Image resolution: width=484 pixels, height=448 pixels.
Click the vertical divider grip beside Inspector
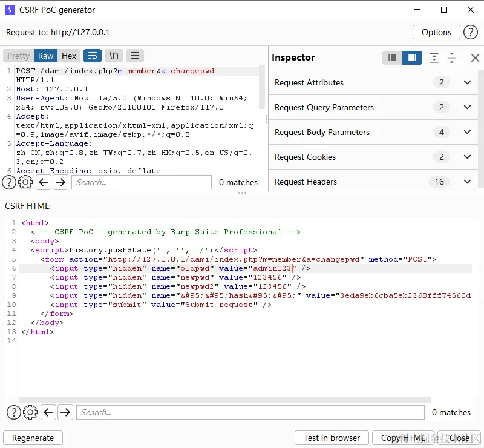266,119
